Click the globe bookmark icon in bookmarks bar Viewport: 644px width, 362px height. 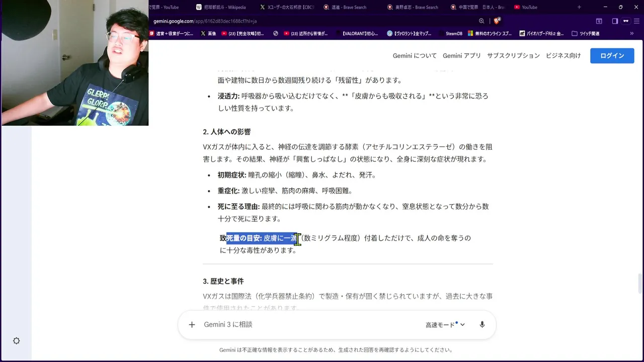[276, 34]
